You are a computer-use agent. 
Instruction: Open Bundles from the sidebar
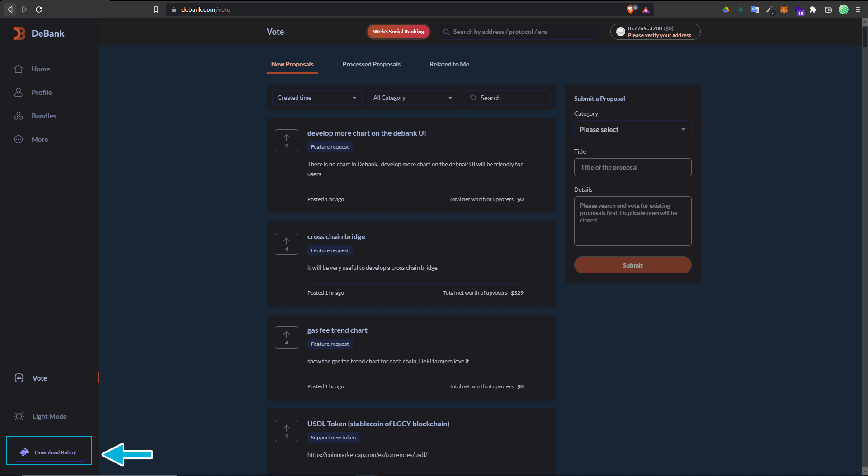tap(43, 116)
